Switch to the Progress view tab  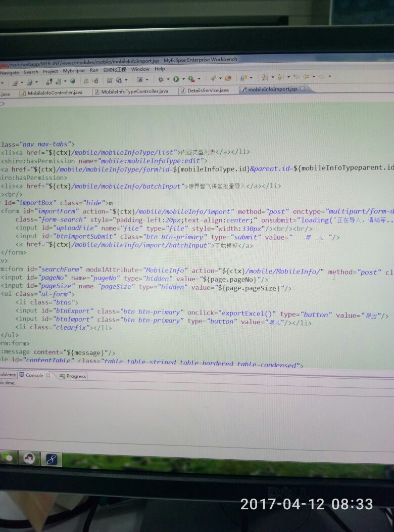coord(76,376)
